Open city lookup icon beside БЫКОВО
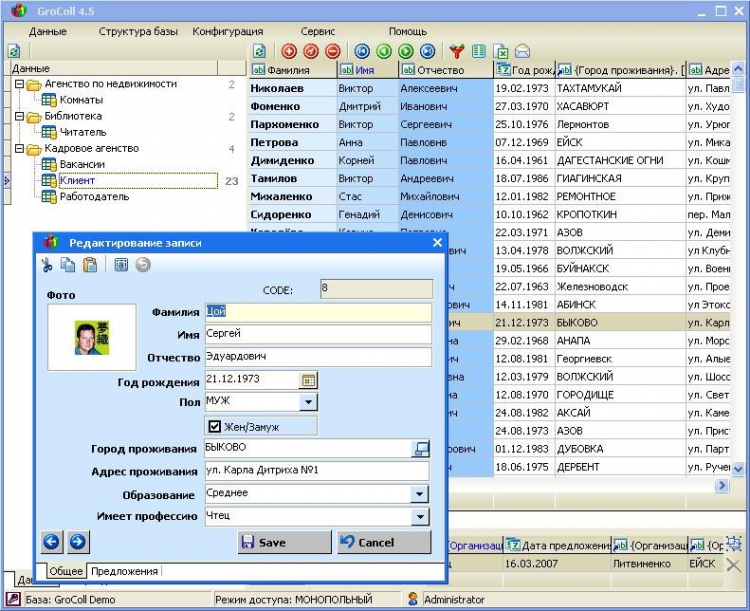The height and width of the screenshot is (611, 750). click(421, 449)
